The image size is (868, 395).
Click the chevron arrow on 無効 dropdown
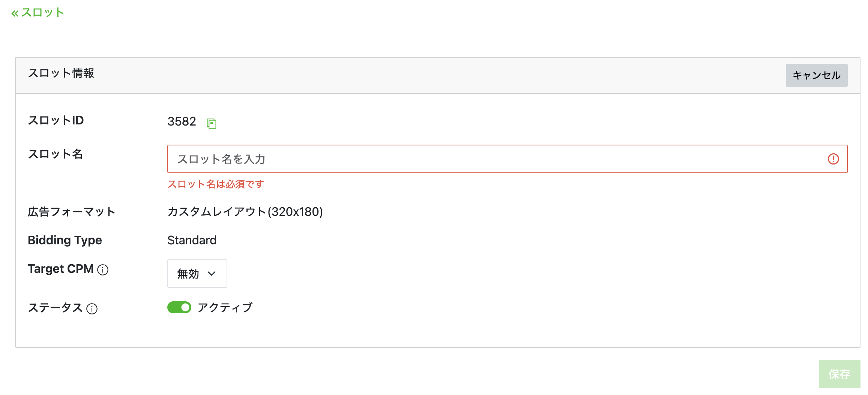point(212,274)
